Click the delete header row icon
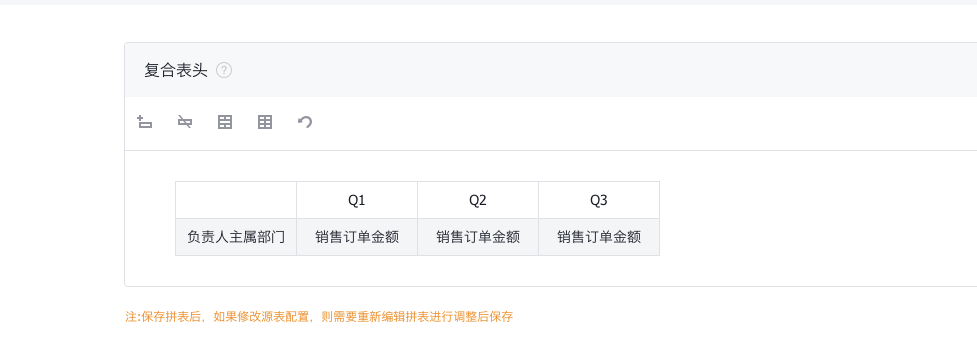 click(x=184, y=122)
